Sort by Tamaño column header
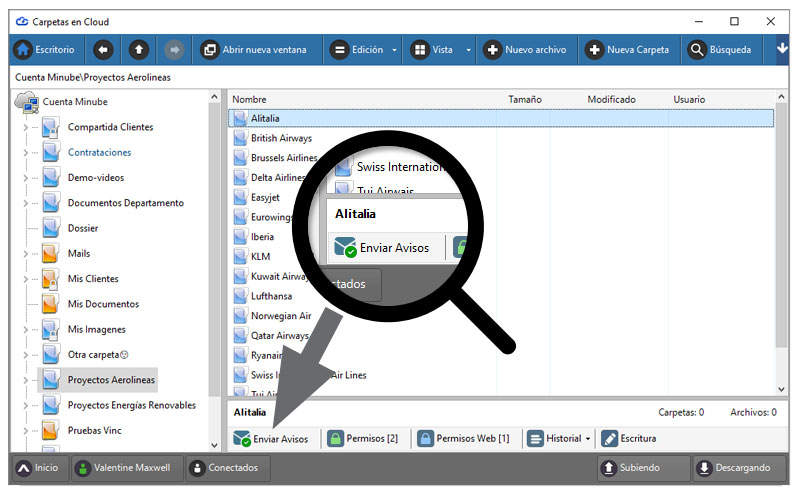Screen dimensions: 800x493 point(524,100)
